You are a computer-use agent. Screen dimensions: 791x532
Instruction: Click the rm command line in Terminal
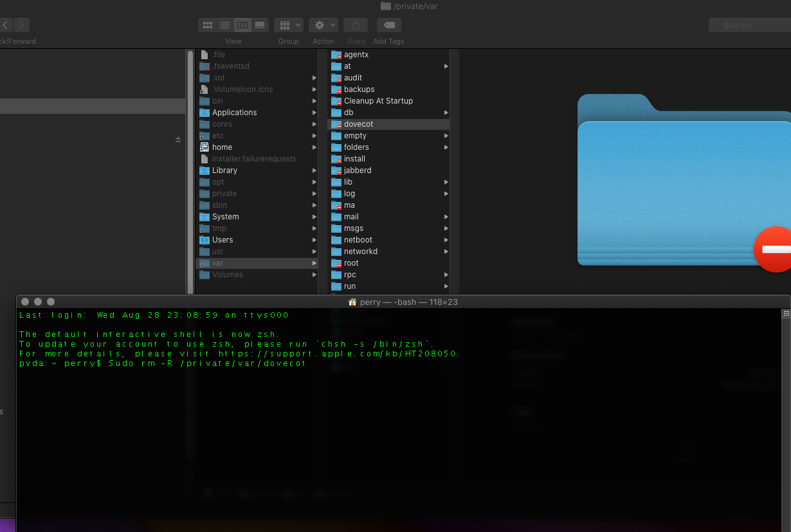coord(163,363)
